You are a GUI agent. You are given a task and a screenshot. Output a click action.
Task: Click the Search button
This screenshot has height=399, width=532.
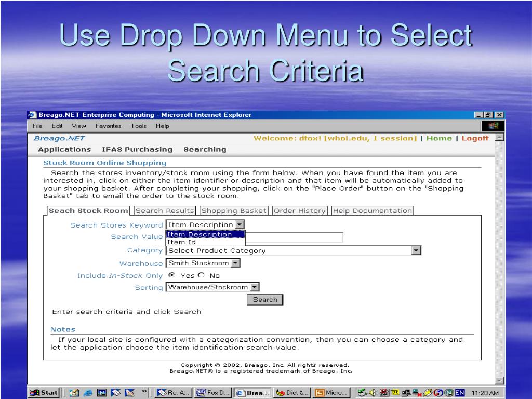tap(265, 300)
